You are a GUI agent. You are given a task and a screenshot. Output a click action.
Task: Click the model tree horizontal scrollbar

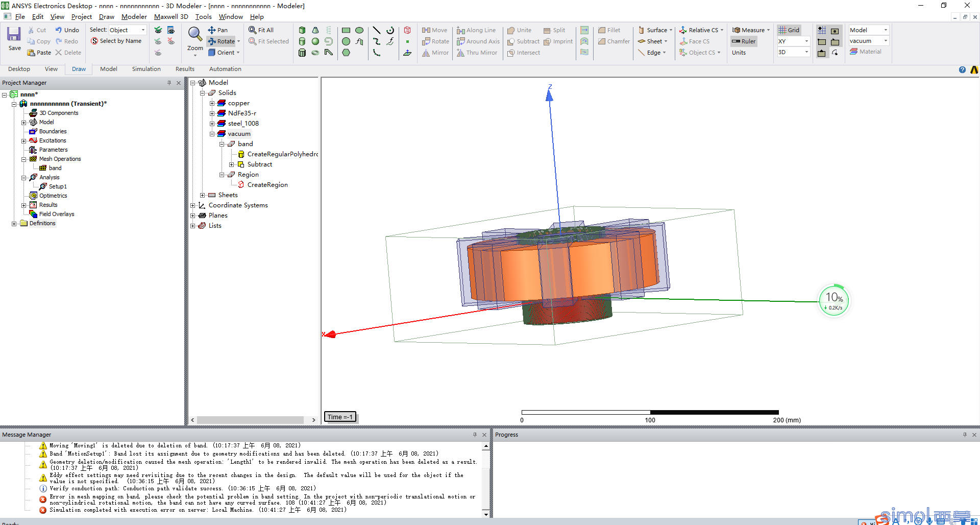pyautogui.click(x=250, y=420)
